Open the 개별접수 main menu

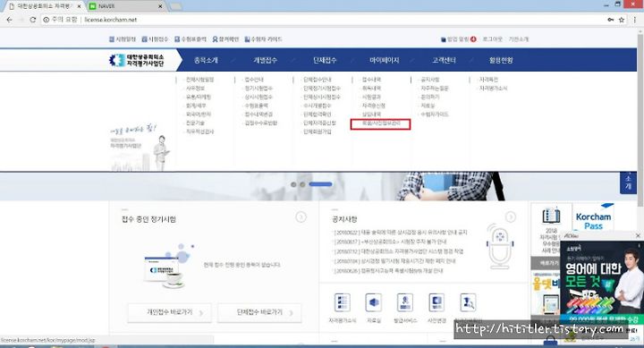(265, 60)
